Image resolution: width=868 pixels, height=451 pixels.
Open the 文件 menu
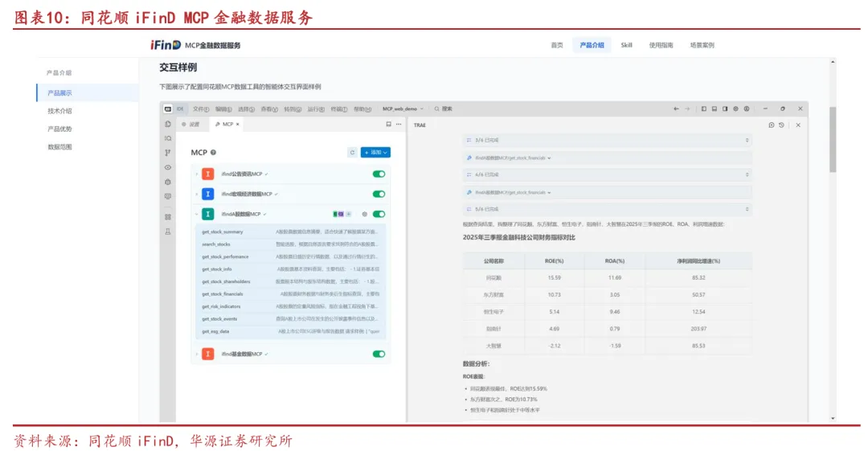point(201,109)
